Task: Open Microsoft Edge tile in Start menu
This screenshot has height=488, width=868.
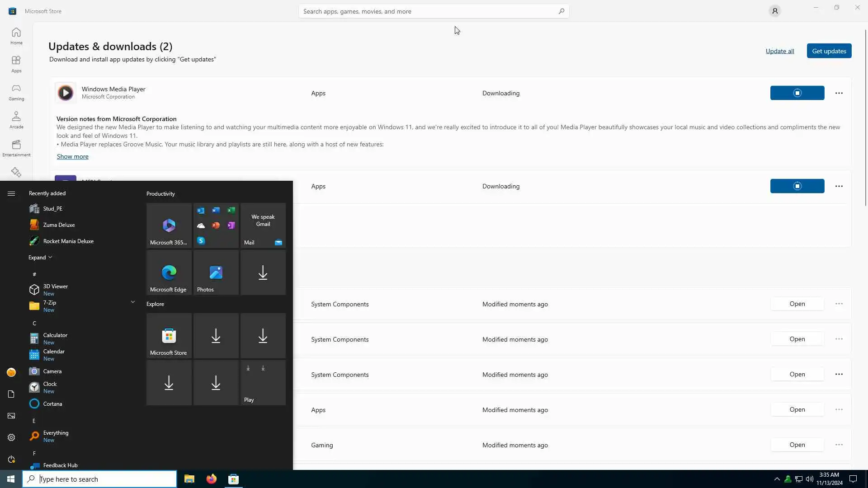Action: (x=169, y=272)
